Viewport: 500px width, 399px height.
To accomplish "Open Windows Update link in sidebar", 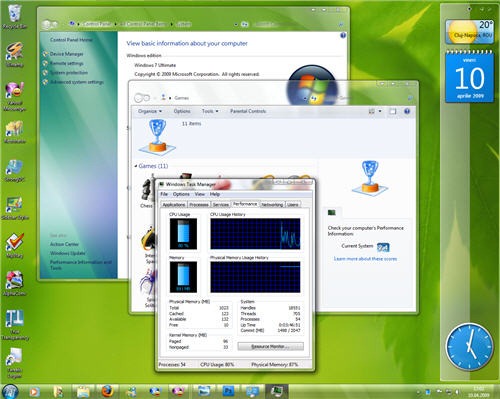I will tap(68, 254).
